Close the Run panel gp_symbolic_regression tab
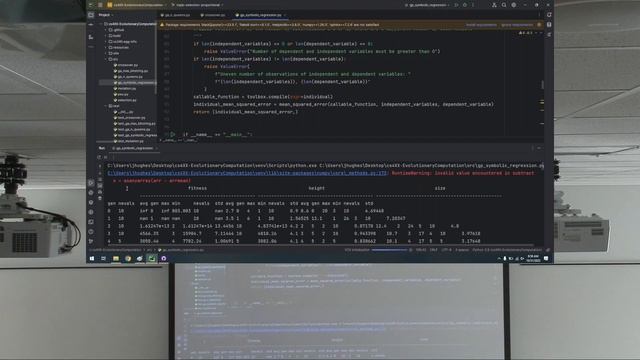Image resolution: width=640 pixels, height=360 pixels. 156,148
